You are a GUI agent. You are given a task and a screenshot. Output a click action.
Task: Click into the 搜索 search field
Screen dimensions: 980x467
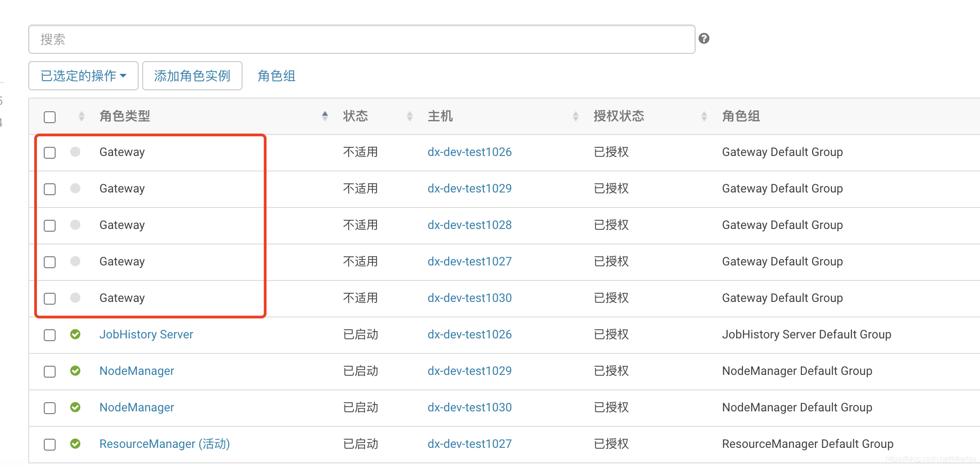(x=362, y=39)
